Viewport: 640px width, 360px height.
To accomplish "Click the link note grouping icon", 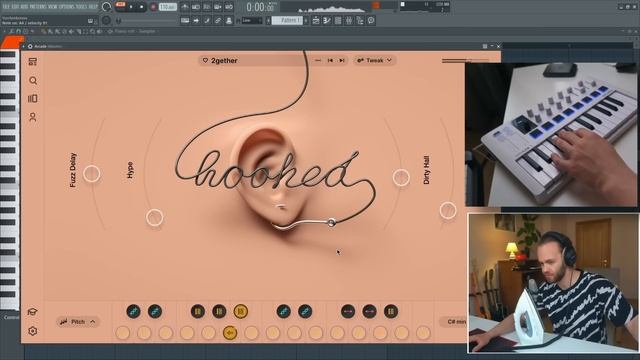I will click(218, 20).
